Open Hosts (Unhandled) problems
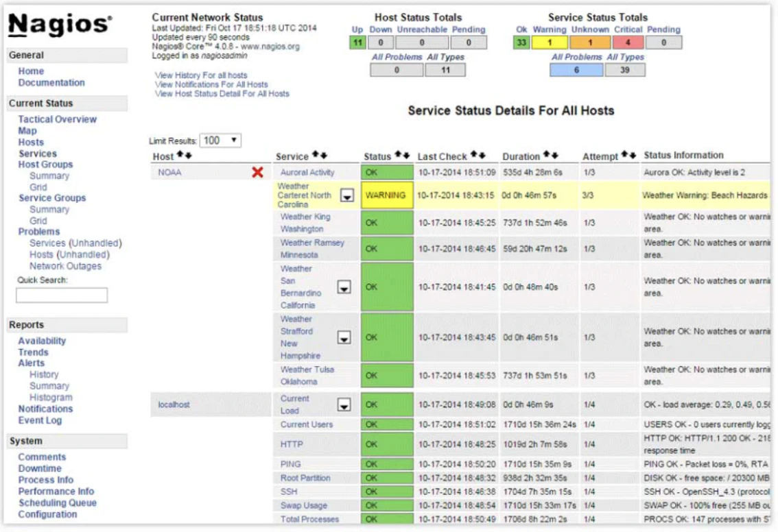This screenshot has width=778, height=532. (x=69, y=254)
